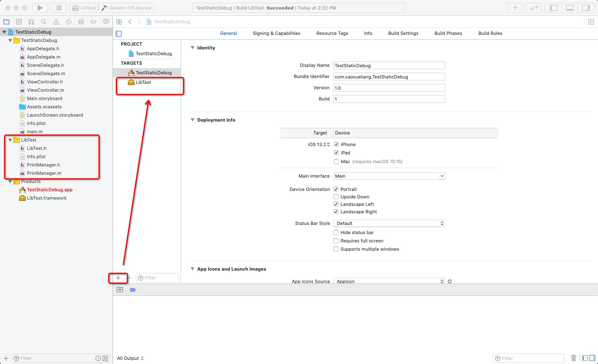
Task: Collapse App Icons and Launch Images section
Action: click(192, 269)
